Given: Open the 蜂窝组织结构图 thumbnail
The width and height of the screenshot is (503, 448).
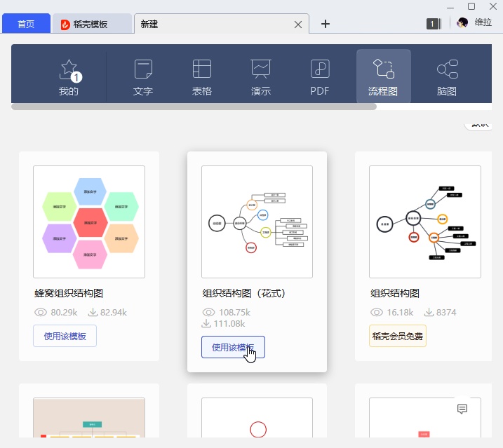Looking at the screenshot, I should (89, 222).
